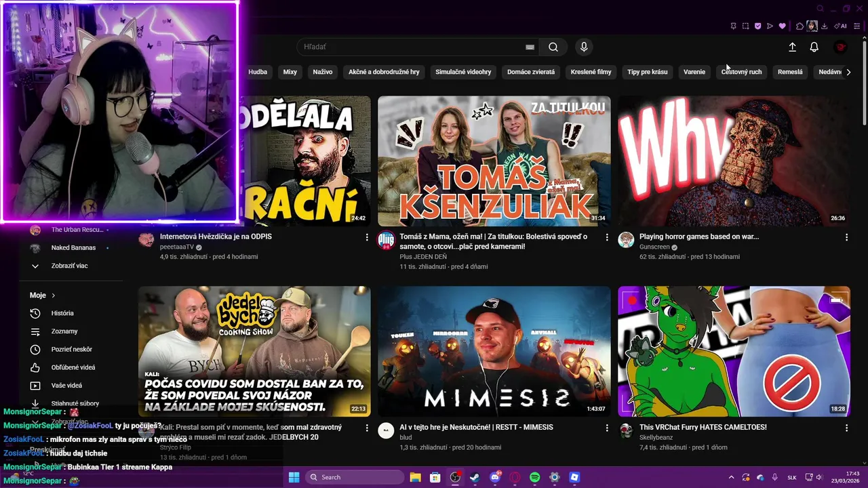Click the Plus JEDEN DEŇ channel avatar

click(386, 239)
